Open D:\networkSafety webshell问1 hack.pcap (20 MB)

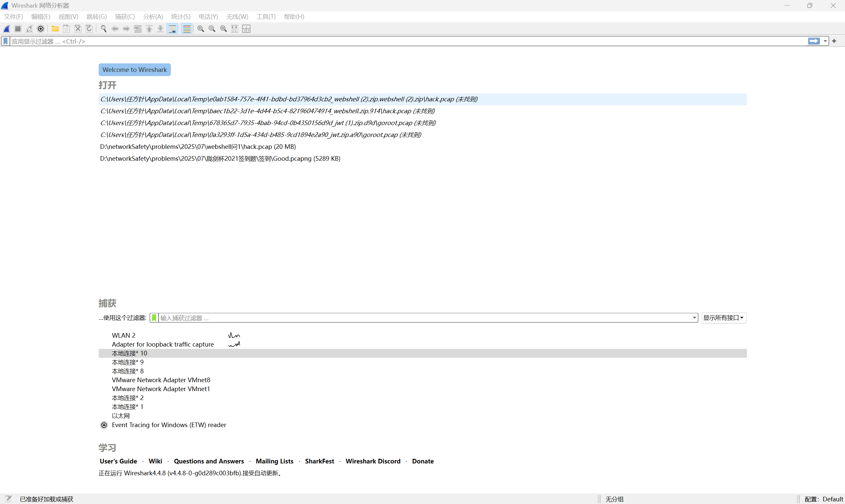click(423, 147)
